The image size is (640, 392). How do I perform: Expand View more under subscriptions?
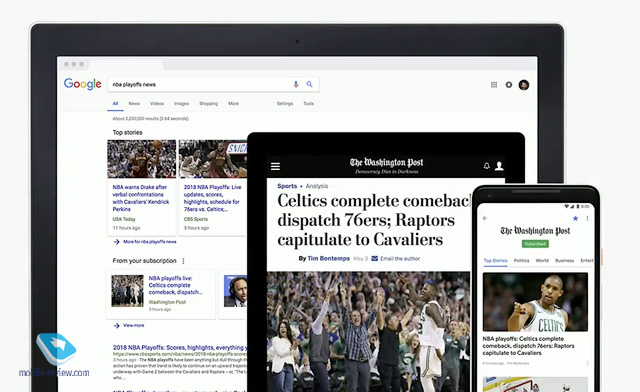[x=129, y=325]
